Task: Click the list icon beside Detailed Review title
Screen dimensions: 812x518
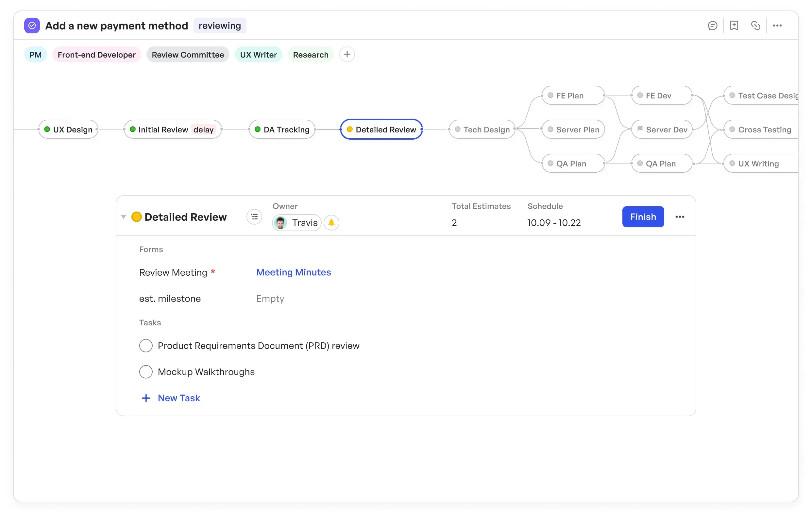Action: point(254,217)
